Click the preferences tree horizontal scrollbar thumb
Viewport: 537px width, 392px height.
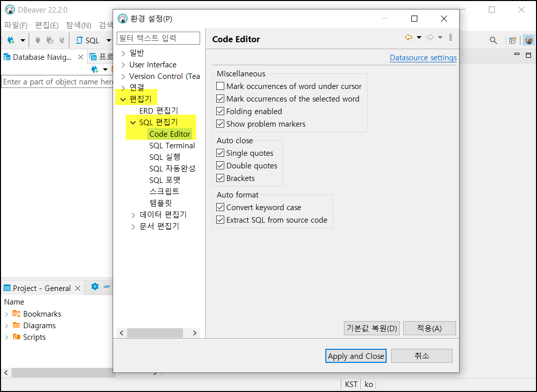155,333
